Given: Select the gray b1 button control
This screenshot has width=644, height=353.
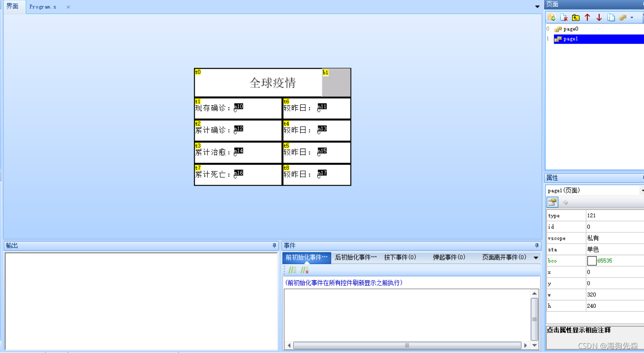Looking at the screenshot, I should coord(336,83).
